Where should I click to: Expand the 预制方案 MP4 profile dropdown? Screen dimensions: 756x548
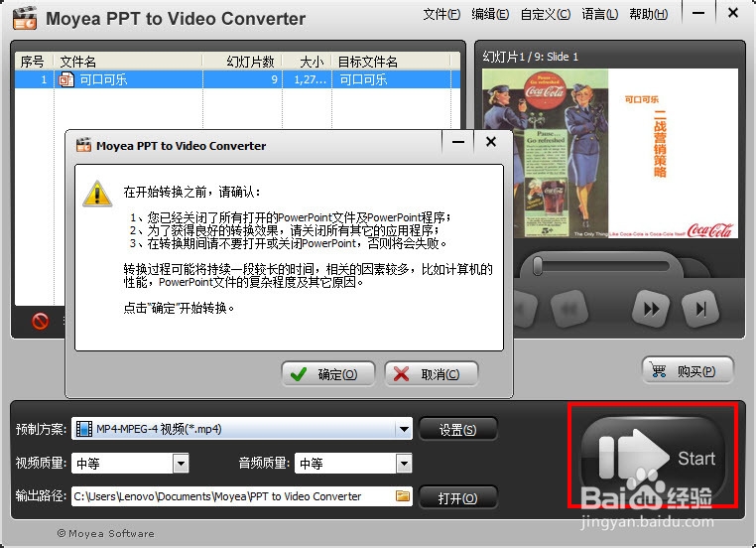coord(404,428)
